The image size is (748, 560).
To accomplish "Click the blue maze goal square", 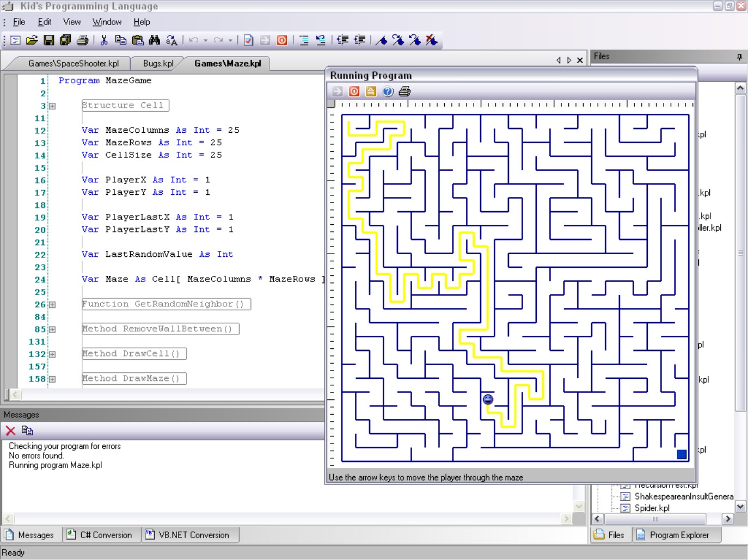I will point(682,454).
